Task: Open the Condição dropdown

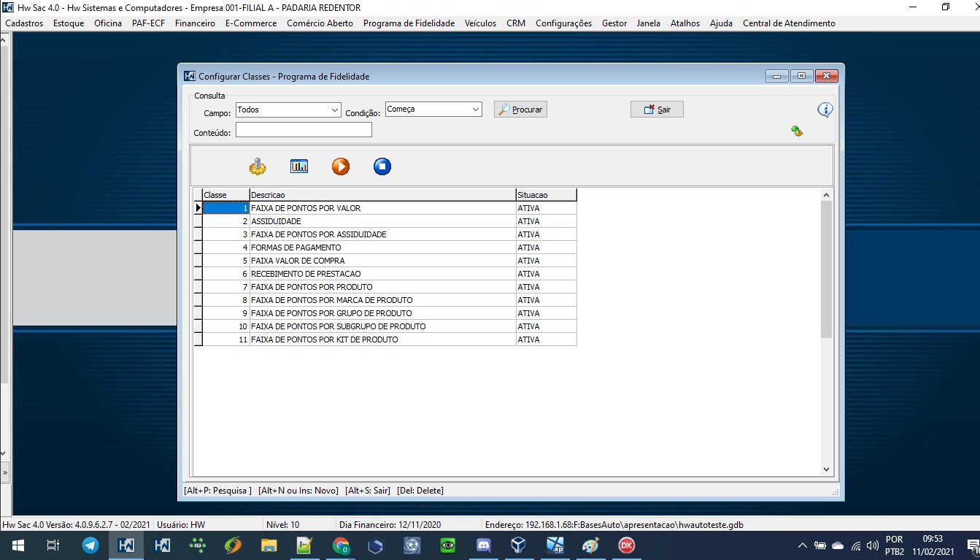Action: 476,110
